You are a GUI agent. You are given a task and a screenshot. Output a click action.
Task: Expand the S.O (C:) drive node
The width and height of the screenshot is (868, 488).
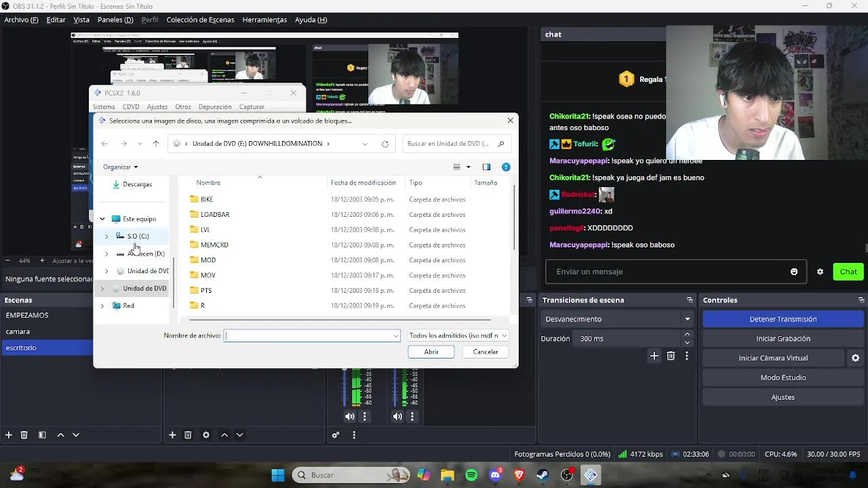(106, 237)
